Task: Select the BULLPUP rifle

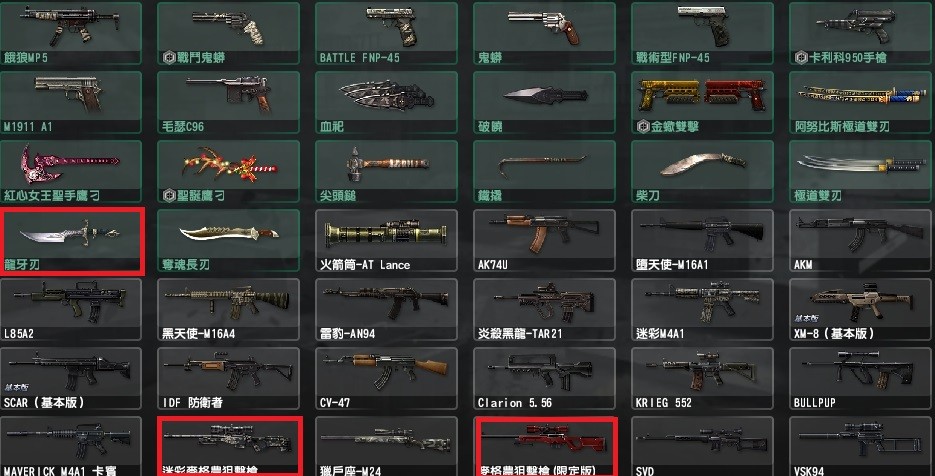Action: (861, 379)
